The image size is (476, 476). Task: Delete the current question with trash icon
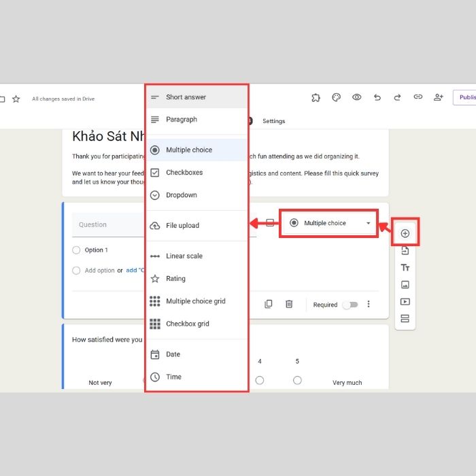pos(289,304)
